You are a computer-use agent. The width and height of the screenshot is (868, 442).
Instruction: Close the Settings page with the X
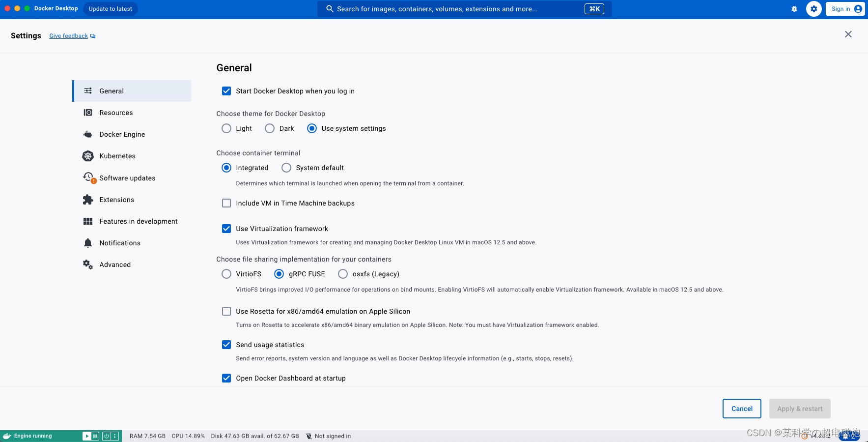click(x=848, y=34)
